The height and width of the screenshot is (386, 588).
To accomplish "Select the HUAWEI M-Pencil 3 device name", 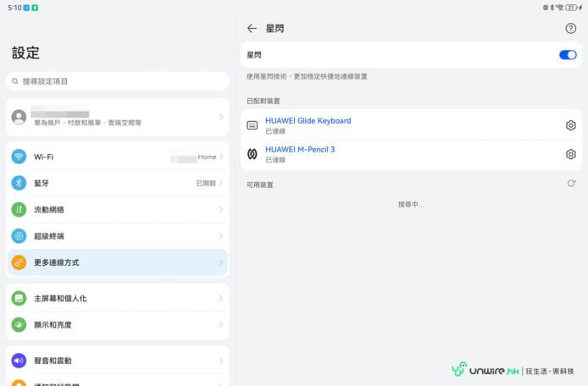I will tap(300, 150).
